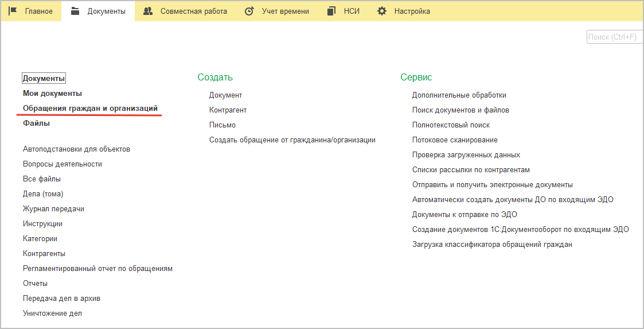Click the gear icon for Настройка
This screenshot has width=644, height=329.
[x=381, y=11]
